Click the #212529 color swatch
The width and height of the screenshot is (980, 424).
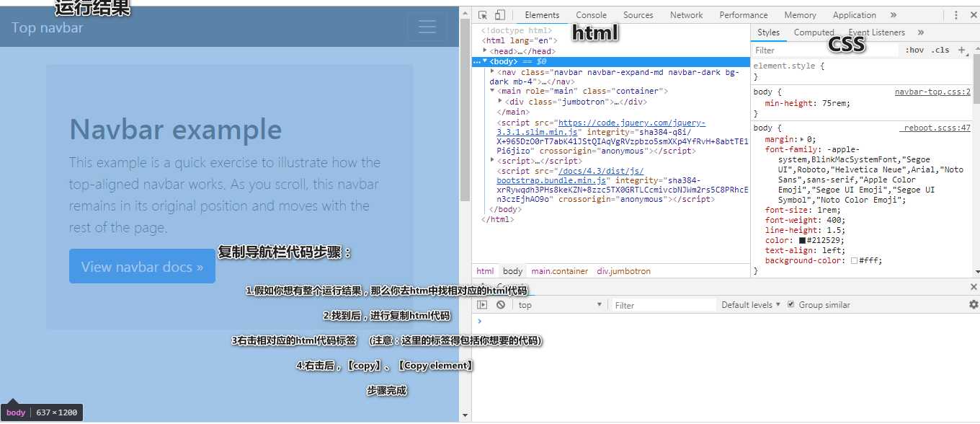click(802, 241)
